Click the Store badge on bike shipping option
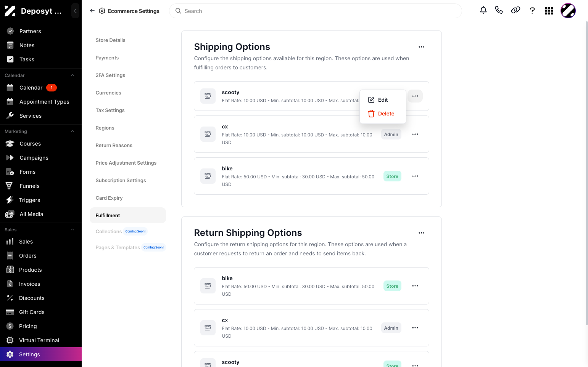The width and height of the screenshot is (588, 367). pos(392,176)
